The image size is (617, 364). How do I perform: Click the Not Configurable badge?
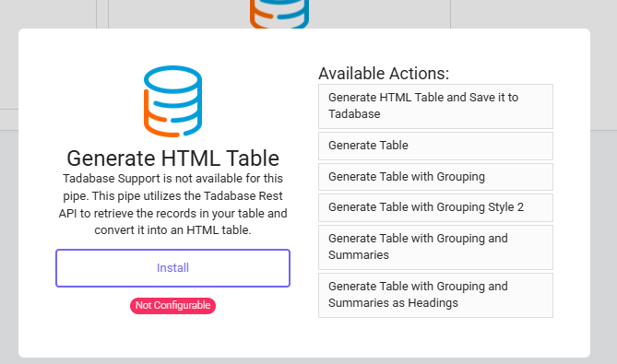(172, 305)
